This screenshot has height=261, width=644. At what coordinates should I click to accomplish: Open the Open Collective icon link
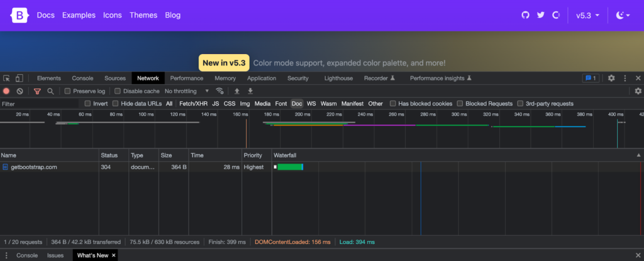pos(556,15)
